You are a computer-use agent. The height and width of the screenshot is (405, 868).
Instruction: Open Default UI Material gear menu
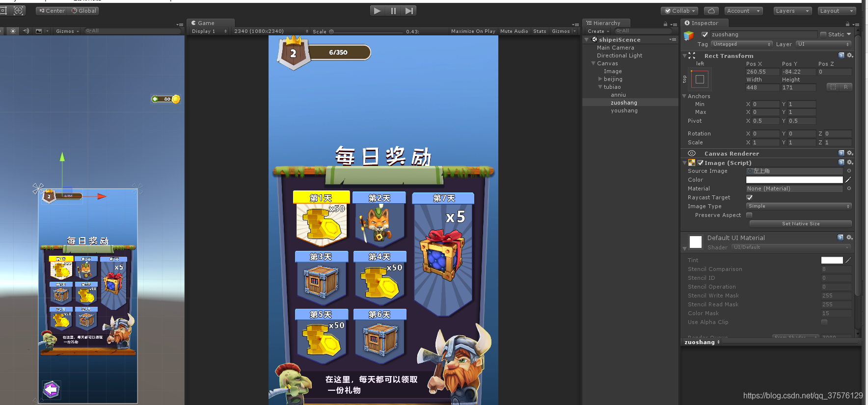pyautogui.click(x=849, y=238)
